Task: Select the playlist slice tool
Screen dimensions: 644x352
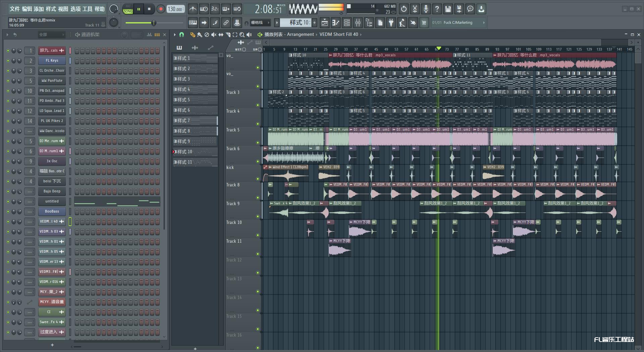Action: click(x=228, y=35)
